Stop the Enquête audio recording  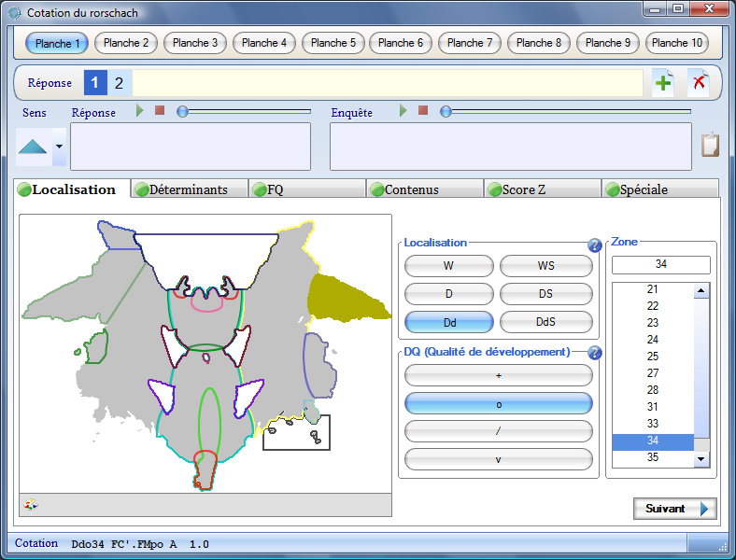(x=423, y=111)
